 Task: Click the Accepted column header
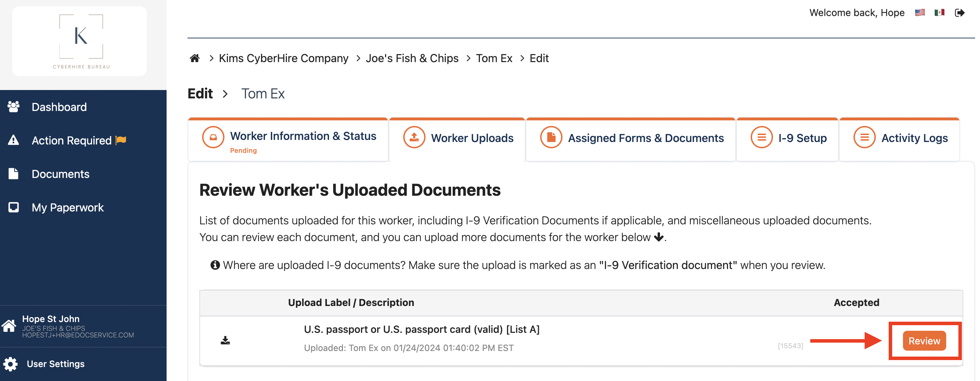(856, 302)
